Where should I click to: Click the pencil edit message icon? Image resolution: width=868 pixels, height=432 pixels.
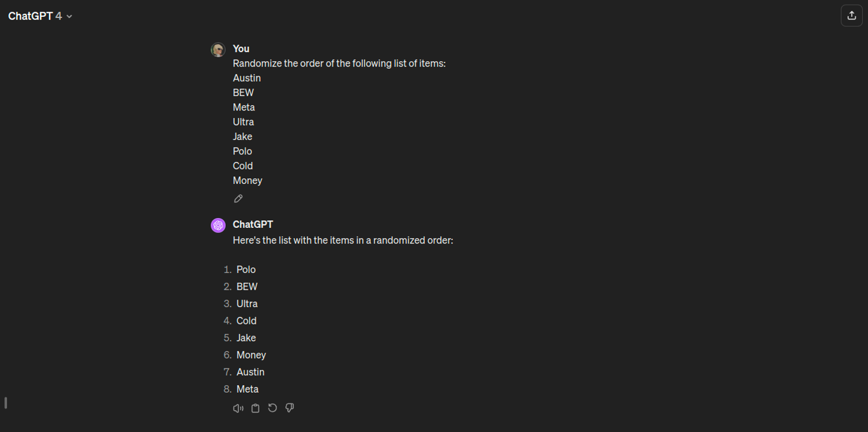click(238, 199)
